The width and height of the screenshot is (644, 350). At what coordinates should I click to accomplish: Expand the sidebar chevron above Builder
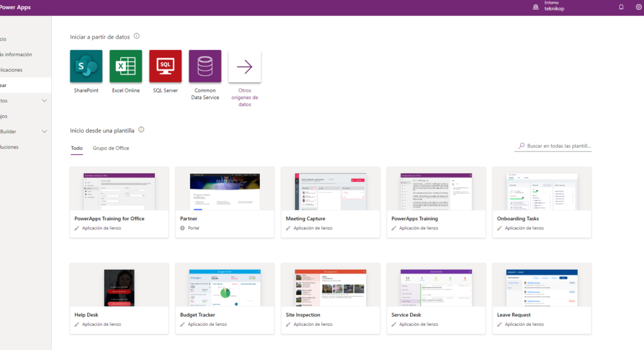45,101
